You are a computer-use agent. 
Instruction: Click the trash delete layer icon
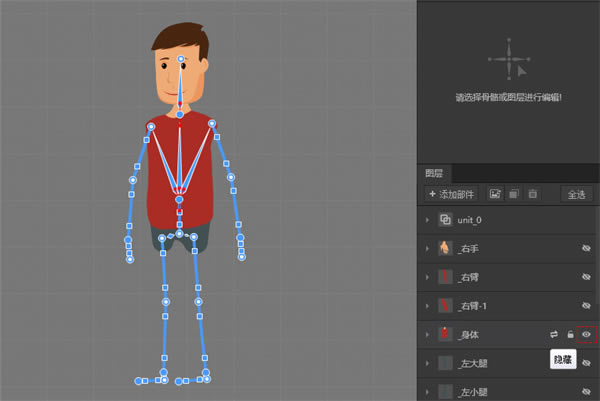(532, 193)
